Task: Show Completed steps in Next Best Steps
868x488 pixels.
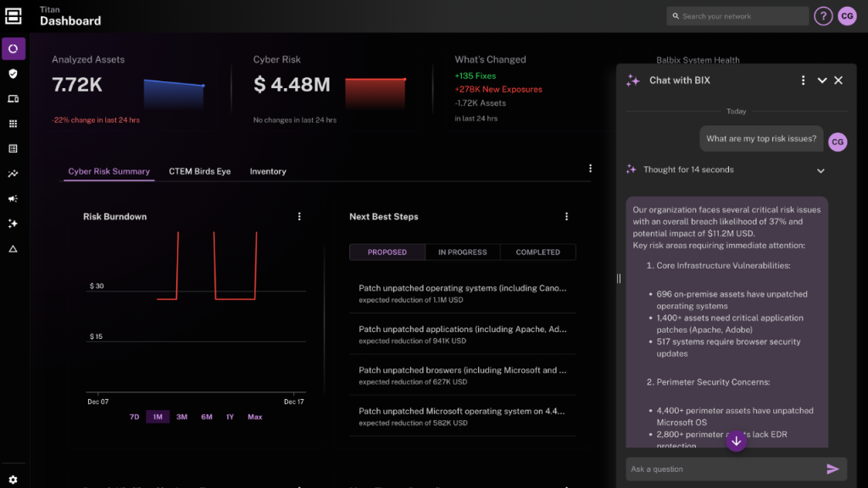Action: (537, 252)
